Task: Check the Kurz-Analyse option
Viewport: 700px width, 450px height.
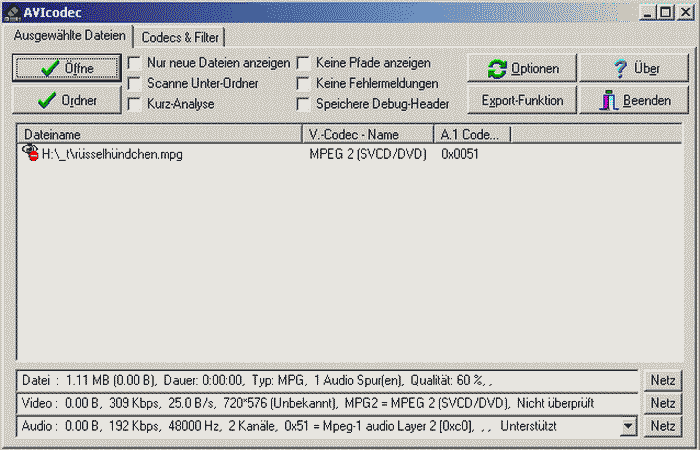Action: [135, 103]
